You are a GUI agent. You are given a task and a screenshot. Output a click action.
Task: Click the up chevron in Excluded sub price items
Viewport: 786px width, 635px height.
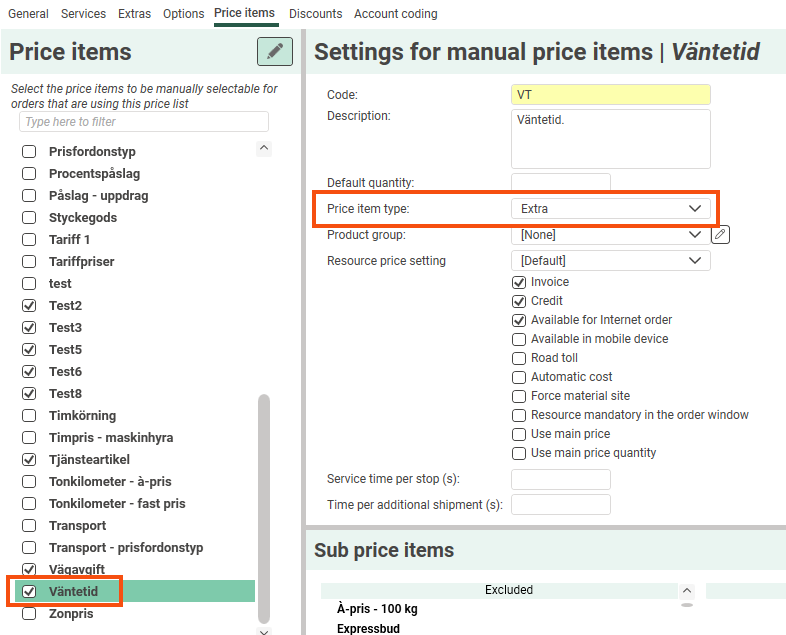coord(686,590)
